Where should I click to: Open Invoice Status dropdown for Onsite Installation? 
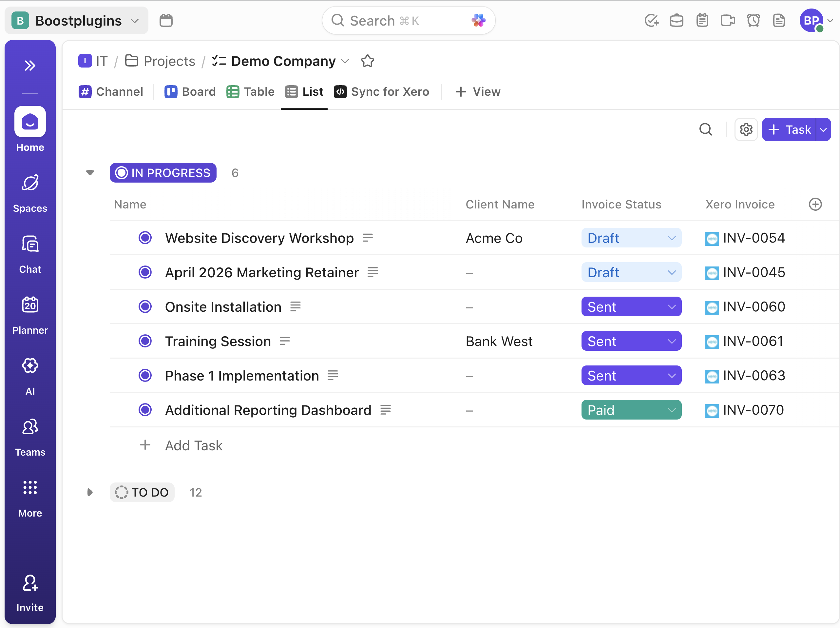[x=631, y=307]
